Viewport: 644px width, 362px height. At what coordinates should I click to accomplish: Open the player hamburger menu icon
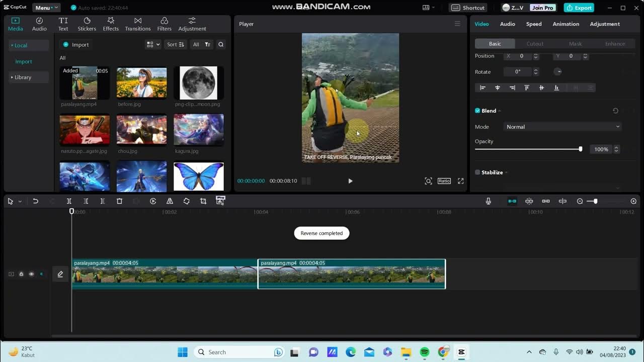[457, 24]
